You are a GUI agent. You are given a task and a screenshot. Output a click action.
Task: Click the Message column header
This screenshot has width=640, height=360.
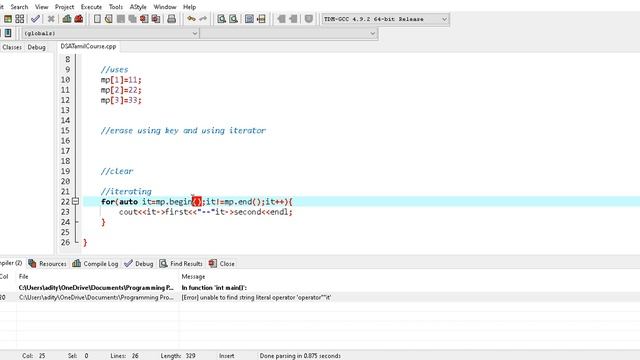(x=193, y=277)
